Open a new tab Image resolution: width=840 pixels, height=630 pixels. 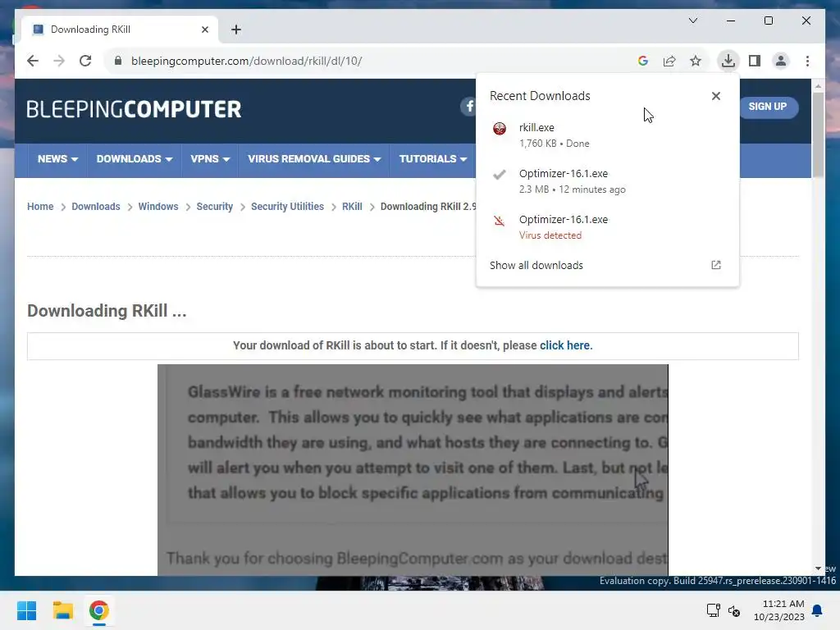click(235, 30)
